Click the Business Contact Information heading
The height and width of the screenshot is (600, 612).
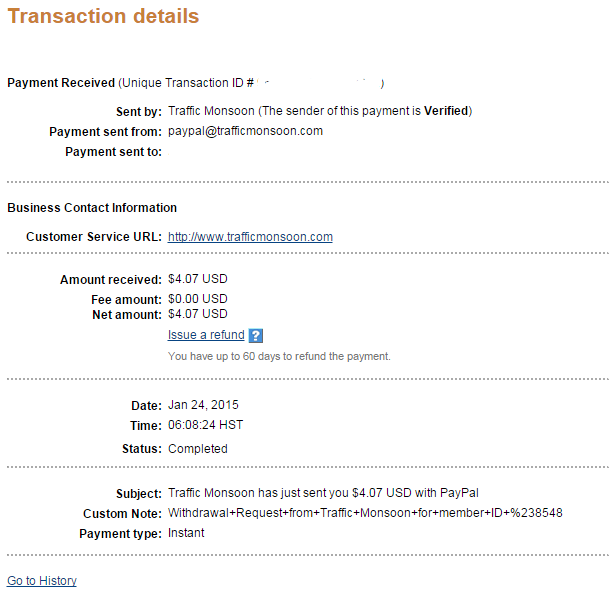pyautogui.click(x=92, y=208)
